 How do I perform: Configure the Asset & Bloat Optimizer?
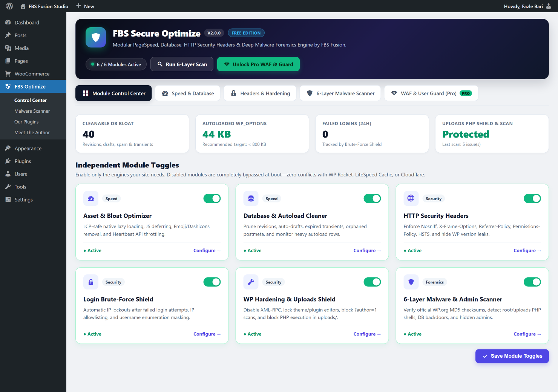pyautogui.click(x=207, y=251)
